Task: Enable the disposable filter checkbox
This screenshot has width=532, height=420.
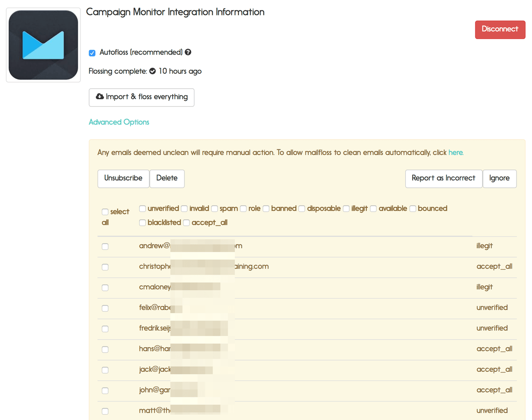Action: [302, 209]
